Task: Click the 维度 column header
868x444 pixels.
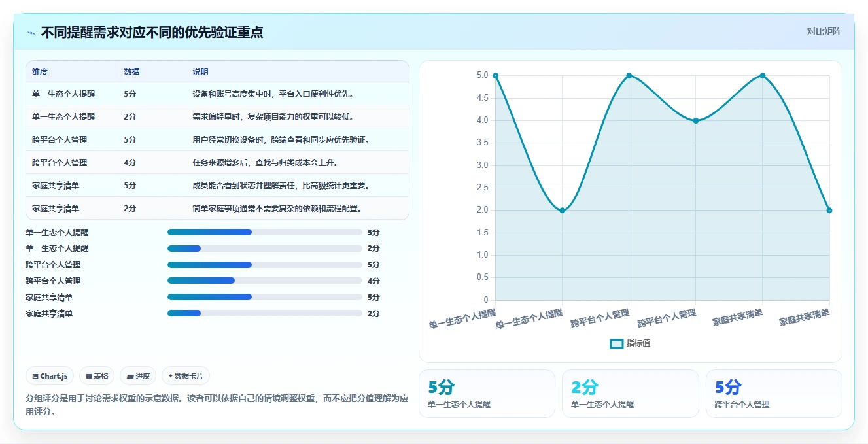Action: (x=40, y=72)
